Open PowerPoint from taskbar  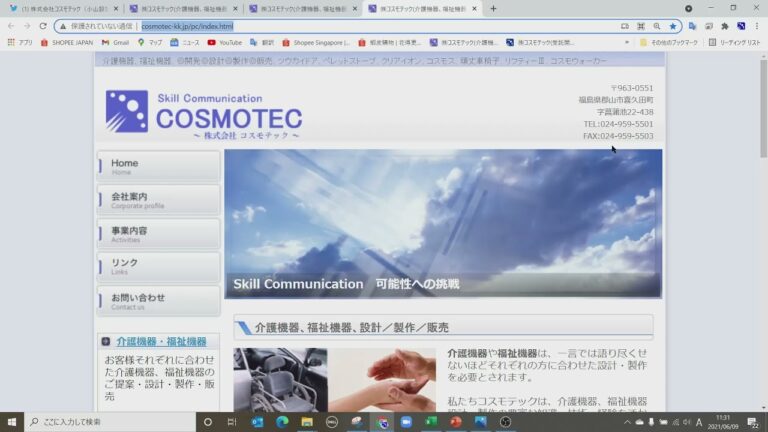coord(456,422)
